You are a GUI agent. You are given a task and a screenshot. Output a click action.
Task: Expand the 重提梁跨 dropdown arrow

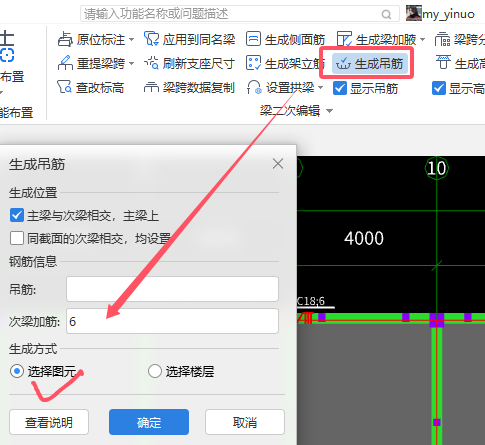click(x=131, y=63)
